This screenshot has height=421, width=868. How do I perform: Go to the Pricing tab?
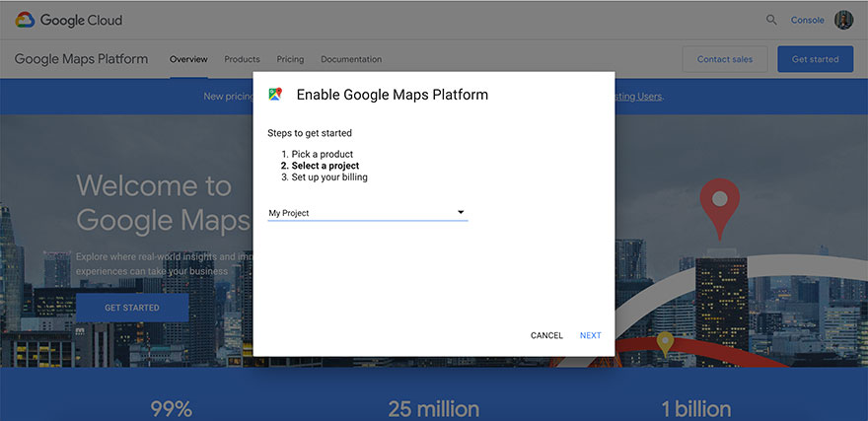click(290, 59)
